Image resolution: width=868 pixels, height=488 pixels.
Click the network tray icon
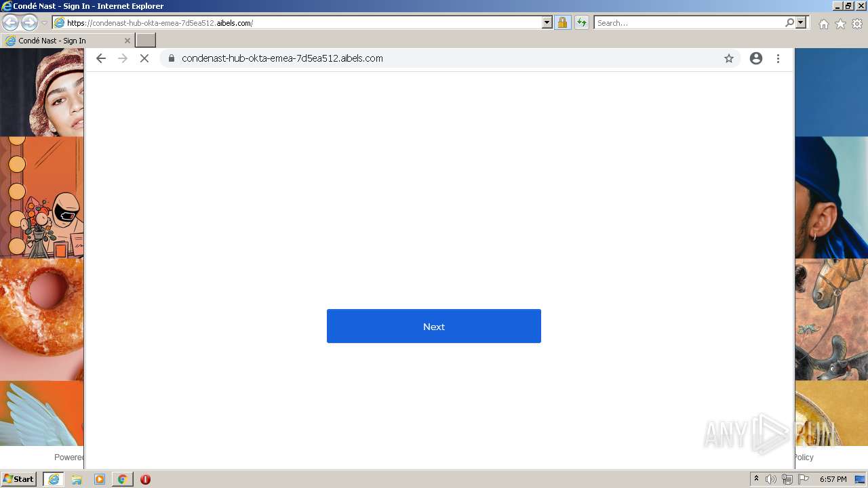[x=787, y=479]
